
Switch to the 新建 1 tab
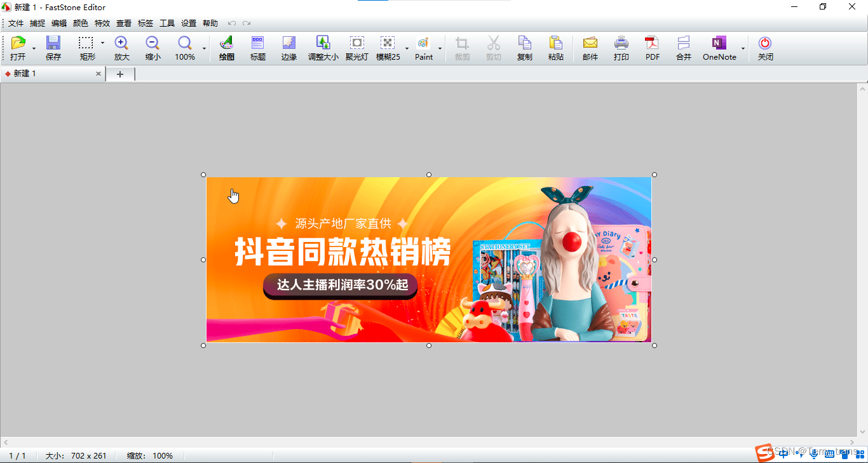tap(52, 74)
